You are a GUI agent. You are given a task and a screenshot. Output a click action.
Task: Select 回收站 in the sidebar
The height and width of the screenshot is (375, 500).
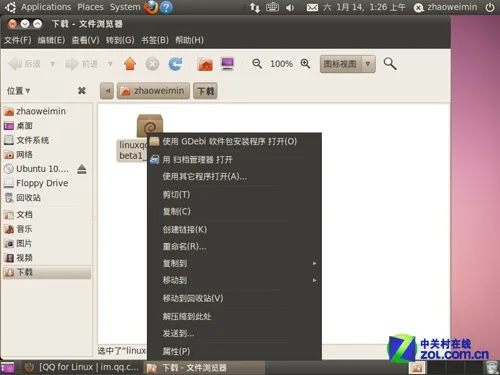47,198
